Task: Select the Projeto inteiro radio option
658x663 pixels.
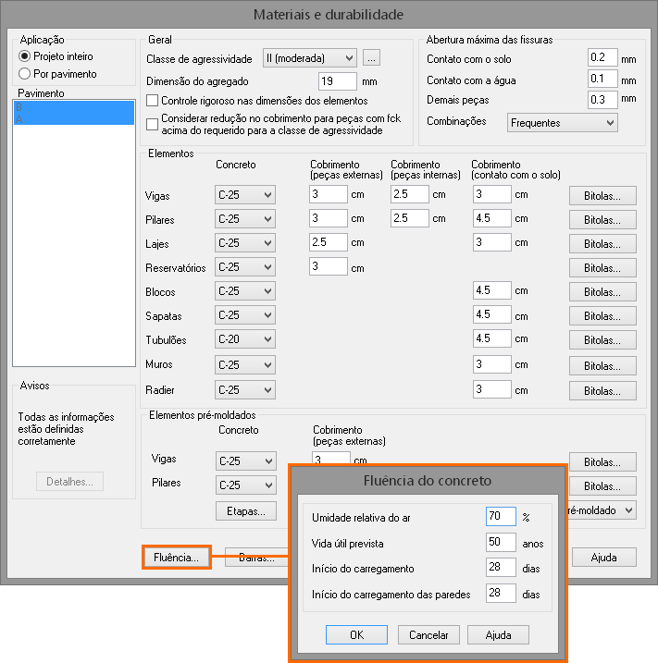Action: (25, 56)
